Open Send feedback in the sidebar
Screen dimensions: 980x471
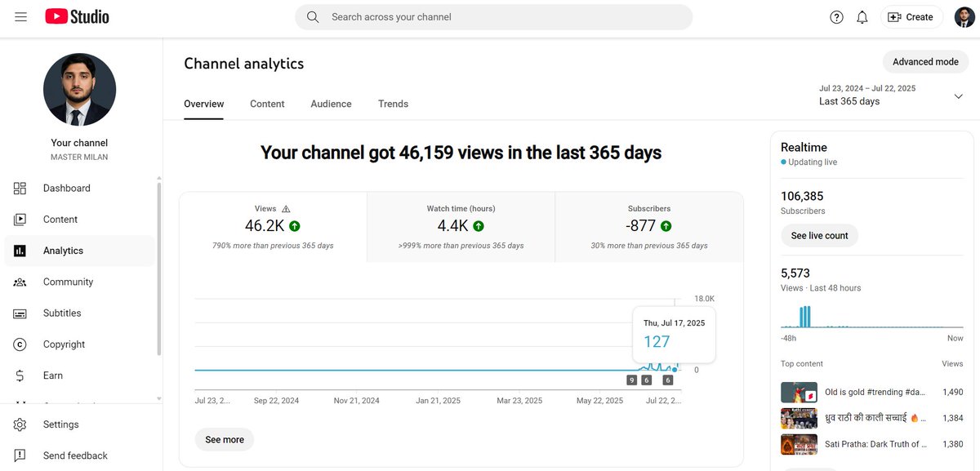click(79, 455)
